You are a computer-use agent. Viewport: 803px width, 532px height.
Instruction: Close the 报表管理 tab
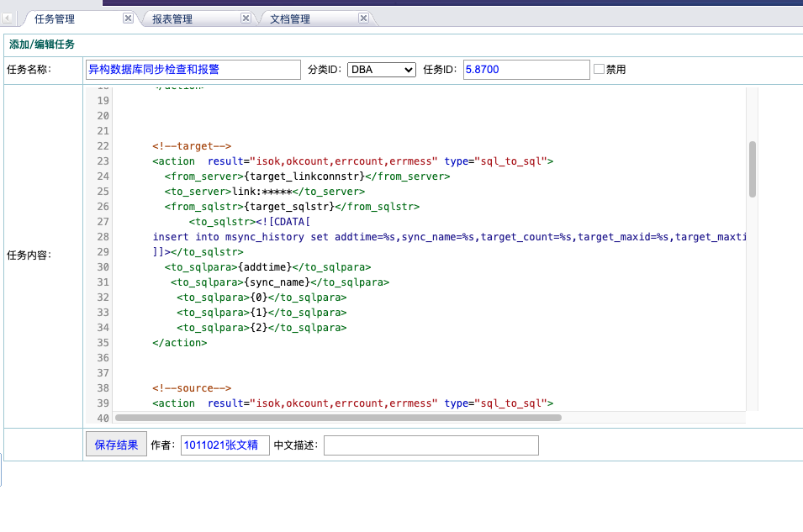(246, 18)
